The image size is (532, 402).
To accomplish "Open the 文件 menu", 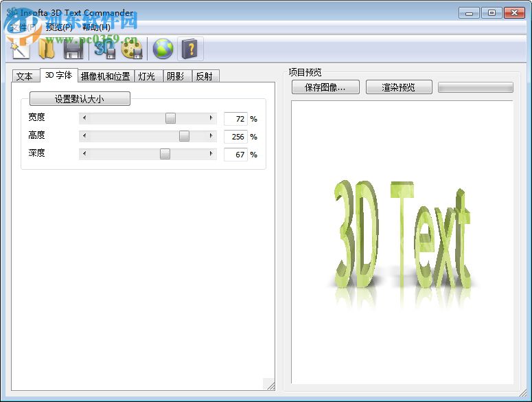I will [x=23, y=27].
